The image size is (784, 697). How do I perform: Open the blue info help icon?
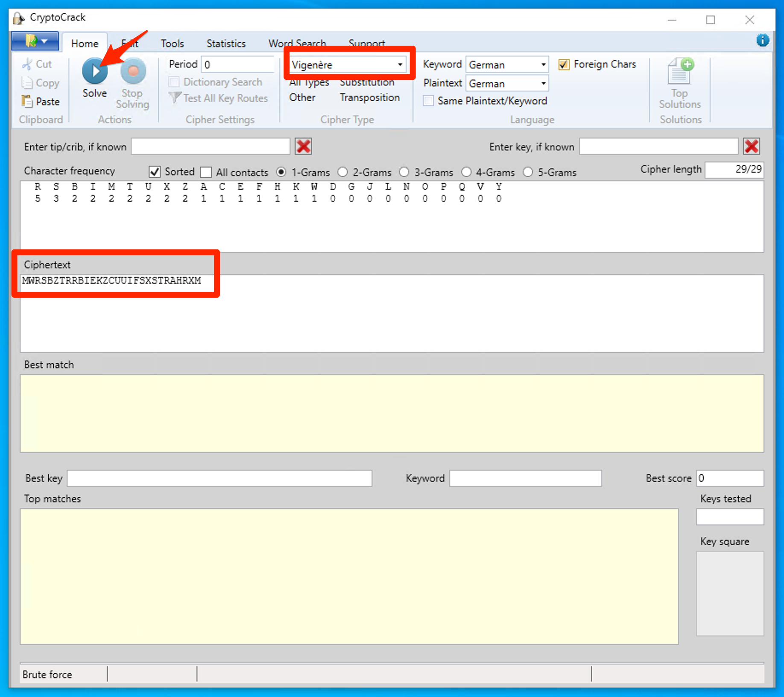click(x=762, y=41)
